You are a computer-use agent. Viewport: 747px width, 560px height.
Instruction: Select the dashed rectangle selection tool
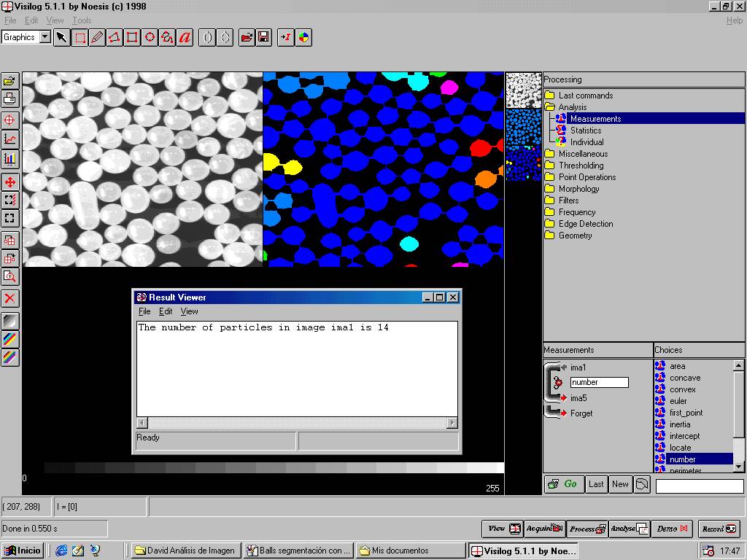click(x=80, y=37)
